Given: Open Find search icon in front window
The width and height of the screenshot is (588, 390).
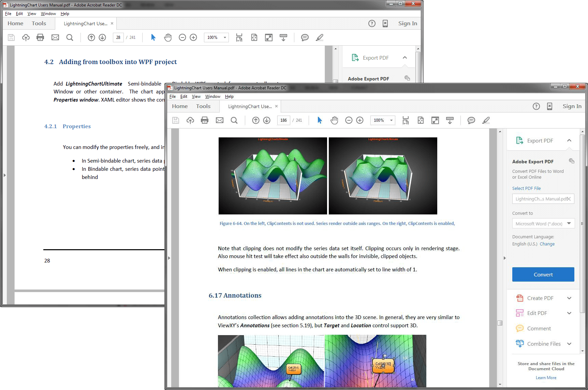Looking at the screenshot, I should 234,120.
